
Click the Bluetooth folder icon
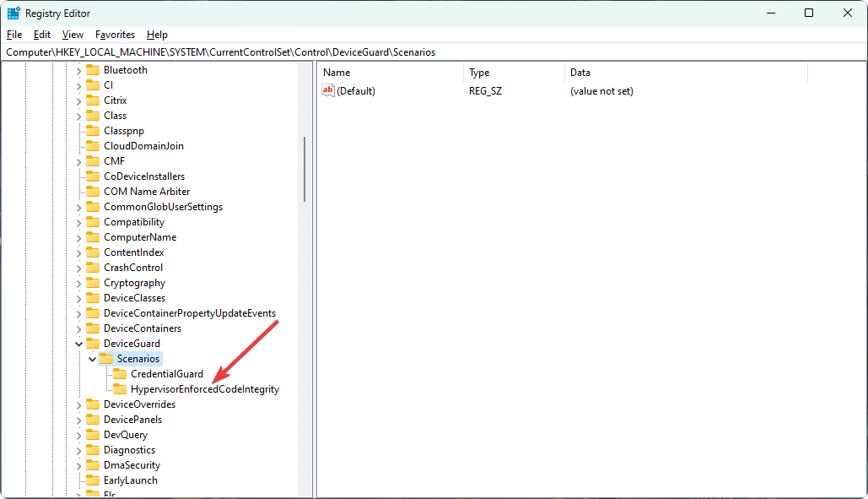(93, 70)
